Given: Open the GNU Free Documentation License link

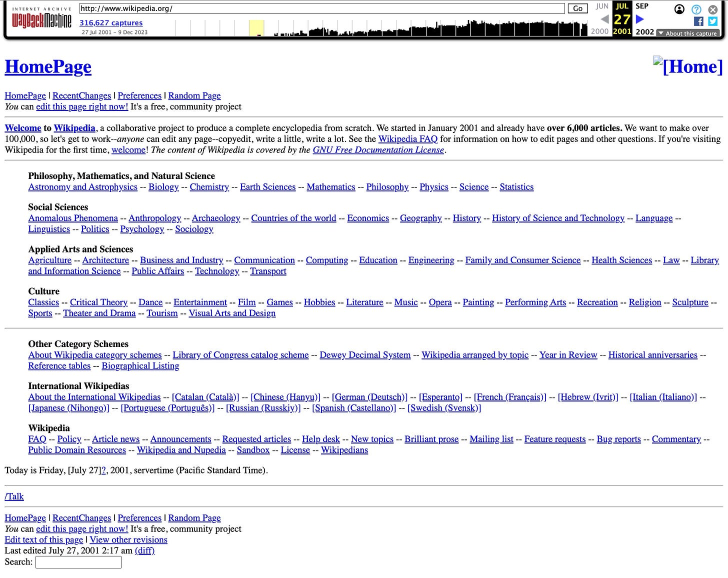Looking at the screenshot, I should 378,150.
